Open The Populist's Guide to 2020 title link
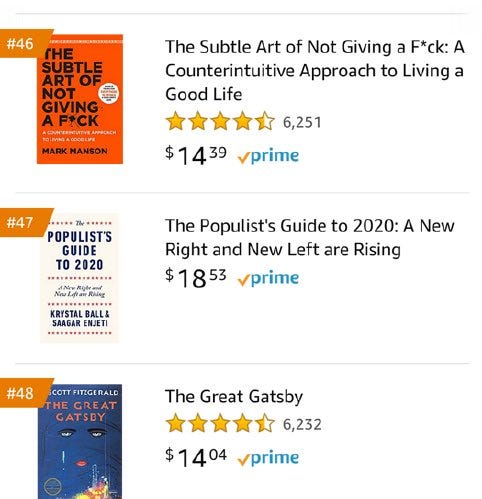Image resolution: width=482 pixels, height=499 pixels. (310, 237)
